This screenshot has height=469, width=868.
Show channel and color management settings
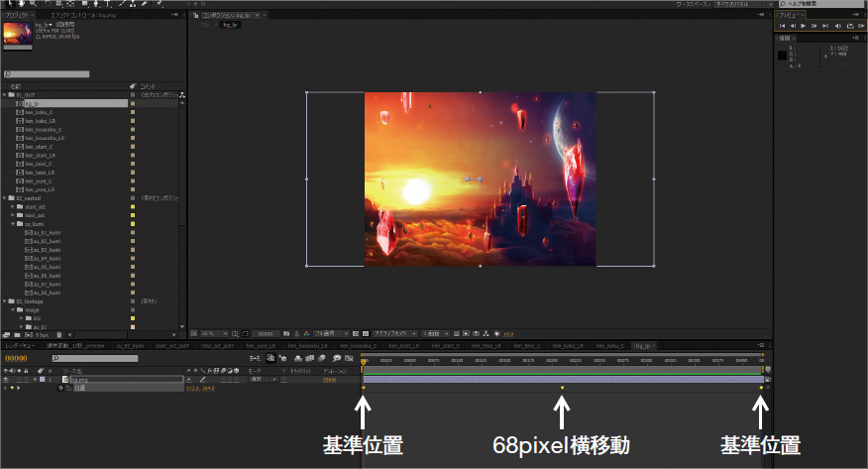[307, 334]
